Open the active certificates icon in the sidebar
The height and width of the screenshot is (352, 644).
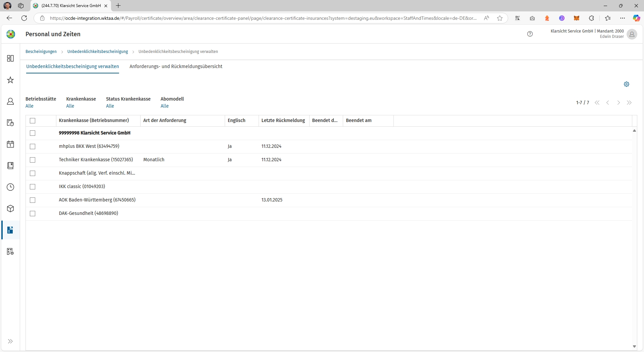pos(10,230)
